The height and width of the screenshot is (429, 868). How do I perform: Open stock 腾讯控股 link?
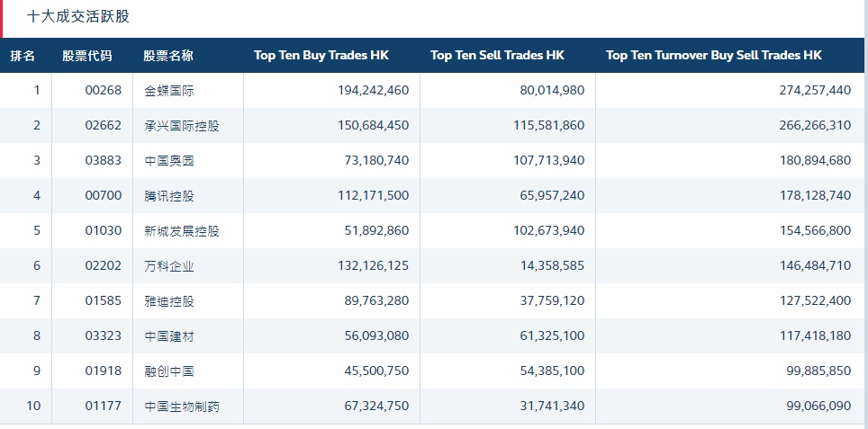[169, 196]
